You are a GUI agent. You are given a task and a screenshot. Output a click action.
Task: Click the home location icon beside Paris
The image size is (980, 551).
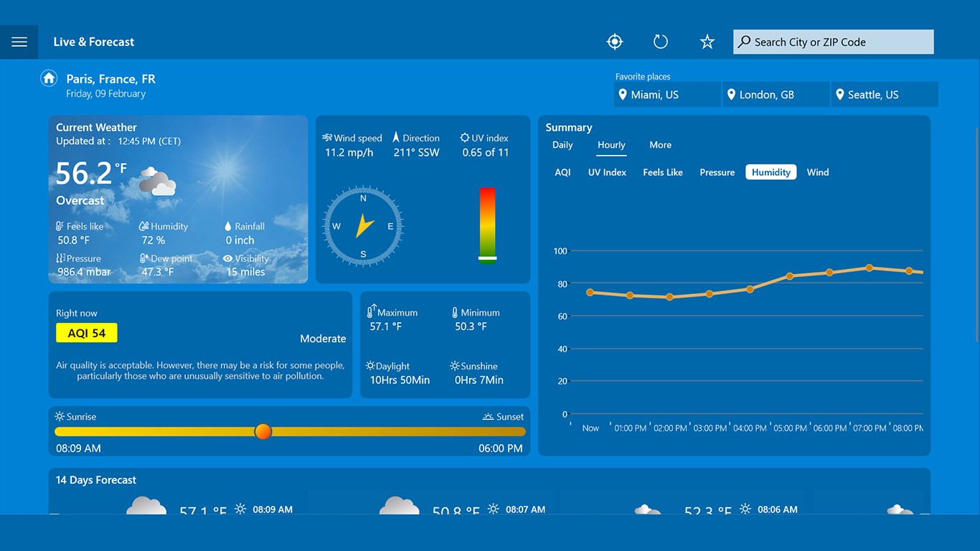(48, 77)
